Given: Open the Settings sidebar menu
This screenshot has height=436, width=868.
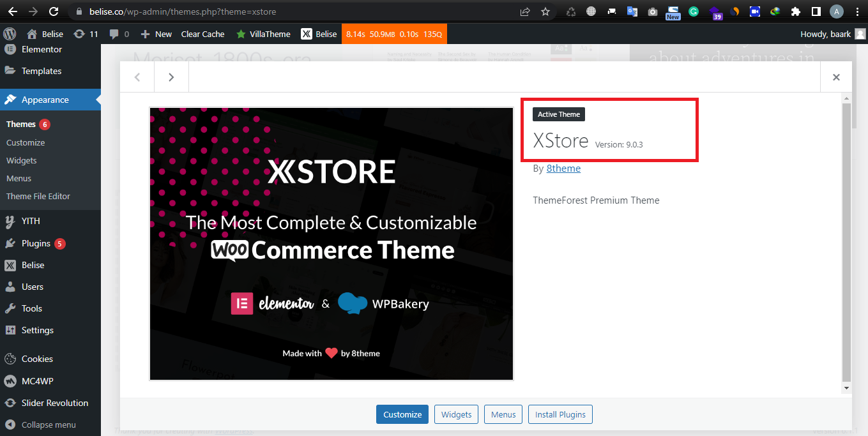Looking at the screenshot, I should tap(50, 330).
